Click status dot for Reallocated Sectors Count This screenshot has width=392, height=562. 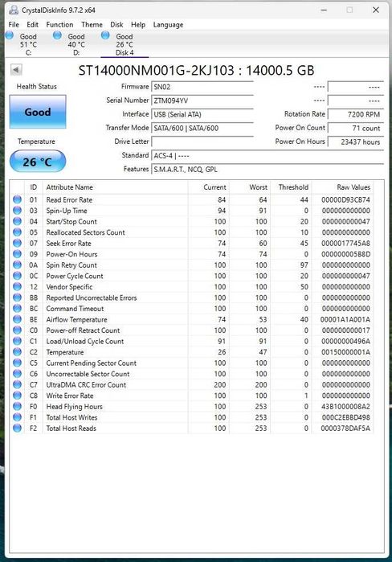[17, 232]
